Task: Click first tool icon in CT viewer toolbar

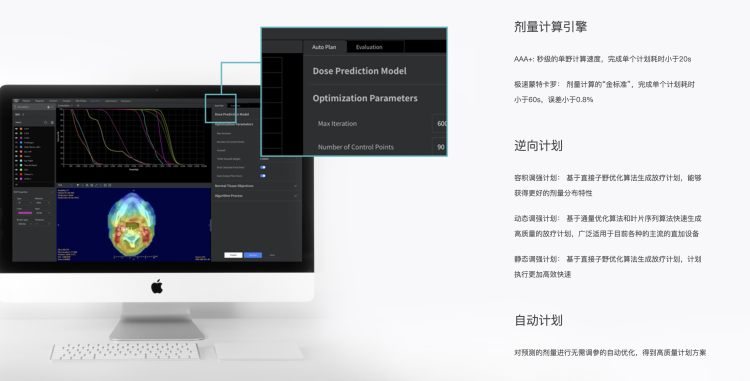Action: pyautogui.click(x=77, y=185)
